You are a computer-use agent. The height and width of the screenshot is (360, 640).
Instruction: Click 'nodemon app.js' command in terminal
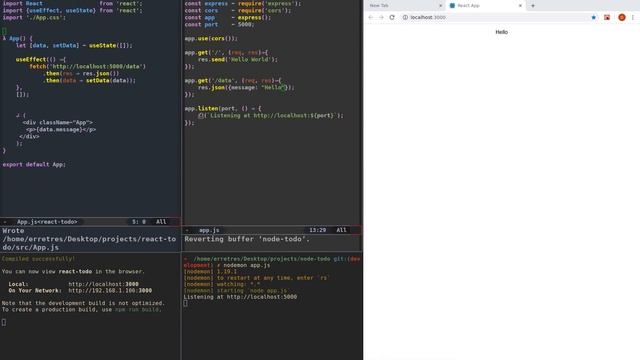tap(247, 265)
